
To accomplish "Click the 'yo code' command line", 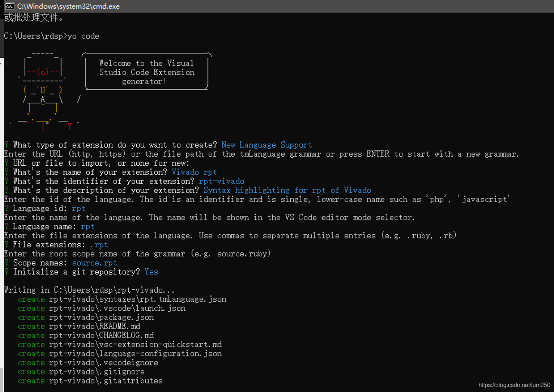I will [51, 36].
